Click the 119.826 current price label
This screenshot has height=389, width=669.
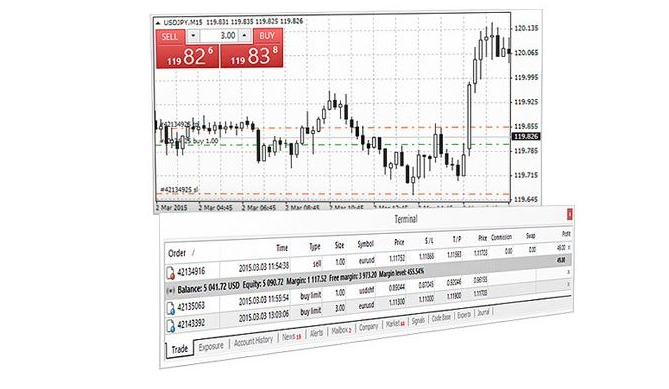pyautogui.click(x=526, y=136)
